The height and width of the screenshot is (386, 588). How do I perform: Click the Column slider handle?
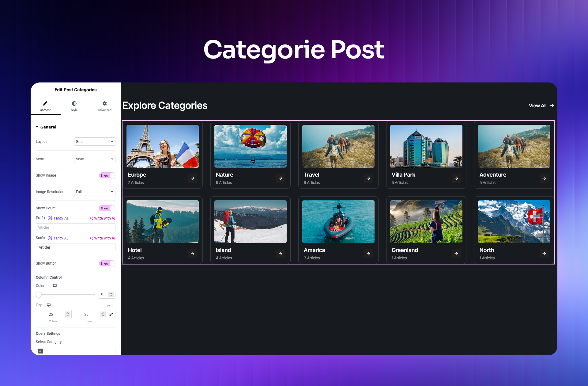(x=39, y=295)
